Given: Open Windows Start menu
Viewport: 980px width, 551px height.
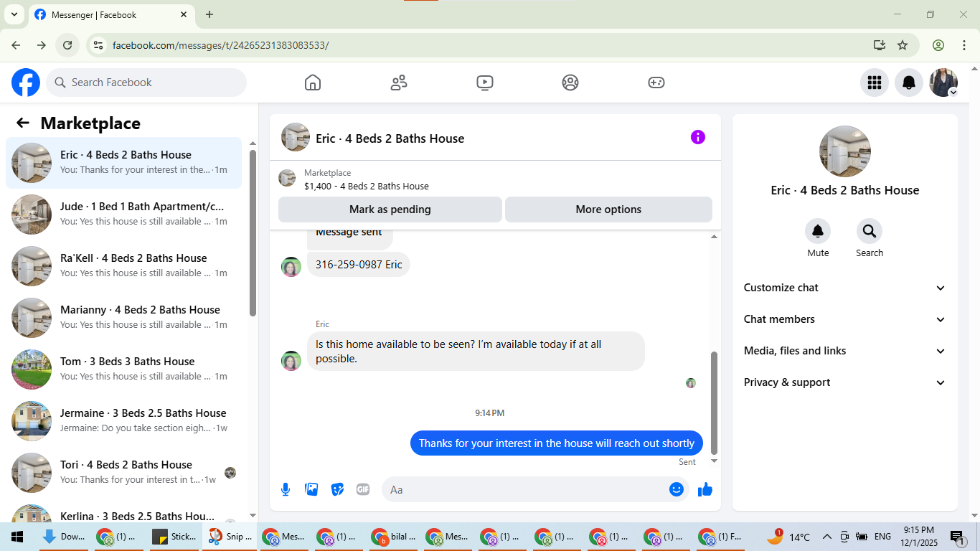Looking at the screenshot, I should coord(17,537).
